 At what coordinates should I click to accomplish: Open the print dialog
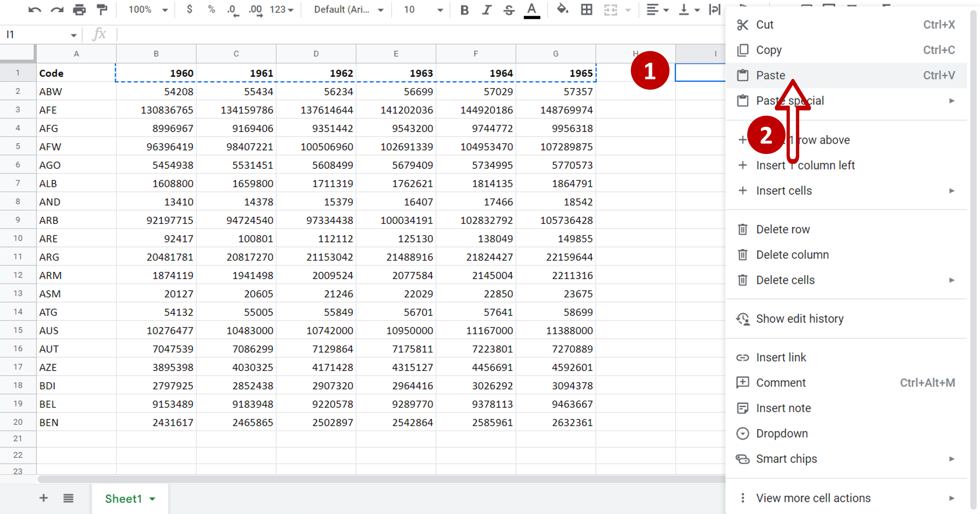[80, 10]
